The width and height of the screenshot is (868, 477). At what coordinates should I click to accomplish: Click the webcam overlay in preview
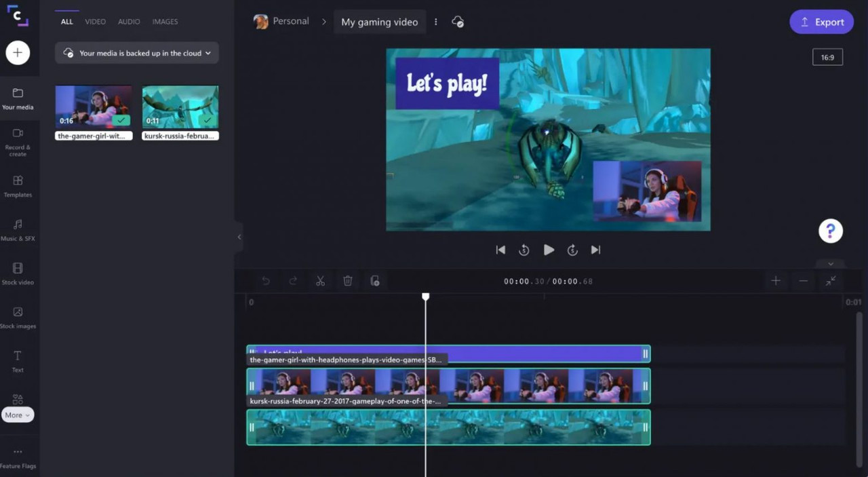click(647, 191)
